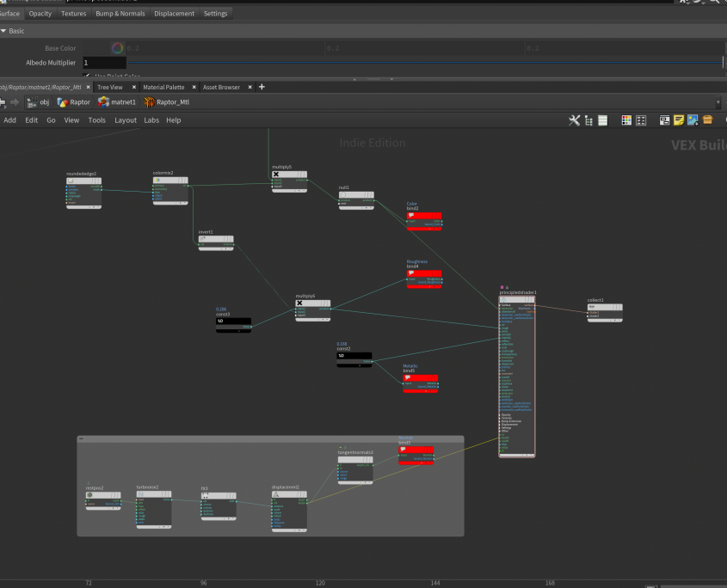Viewport: 727px width, 588px height.
Task: Switch to the Bump & Normals tab
Action: coord(120,14)
